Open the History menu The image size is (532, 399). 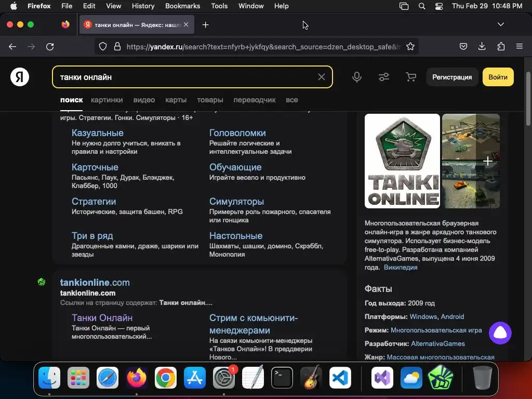click(143, 6)
